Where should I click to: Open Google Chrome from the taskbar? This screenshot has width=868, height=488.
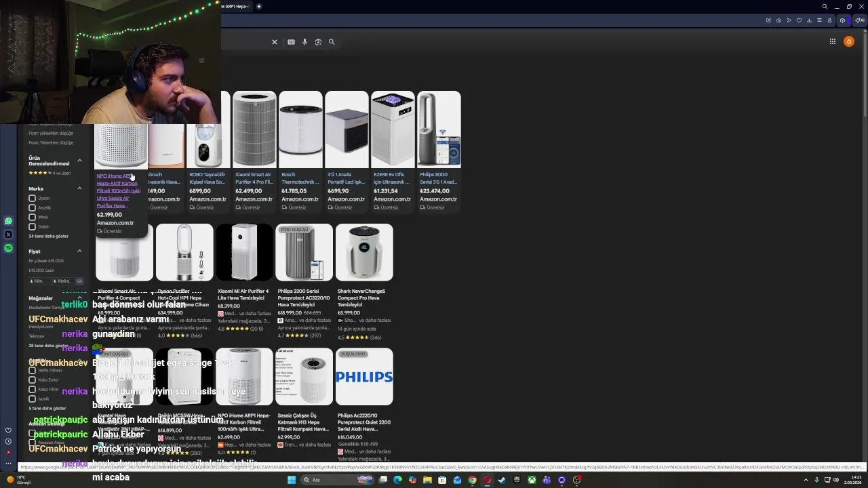(472, 480)
